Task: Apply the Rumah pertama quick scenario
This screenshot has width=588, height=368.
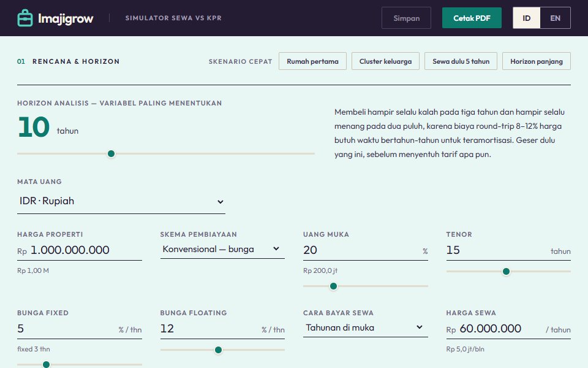Action: [312, 61]
